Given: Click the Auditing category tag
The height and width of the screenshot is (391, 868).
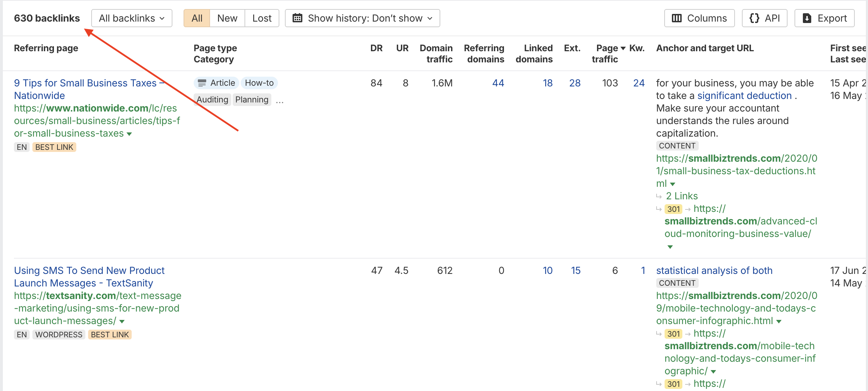Looking at the screenshot, I should tap(212, 100).
